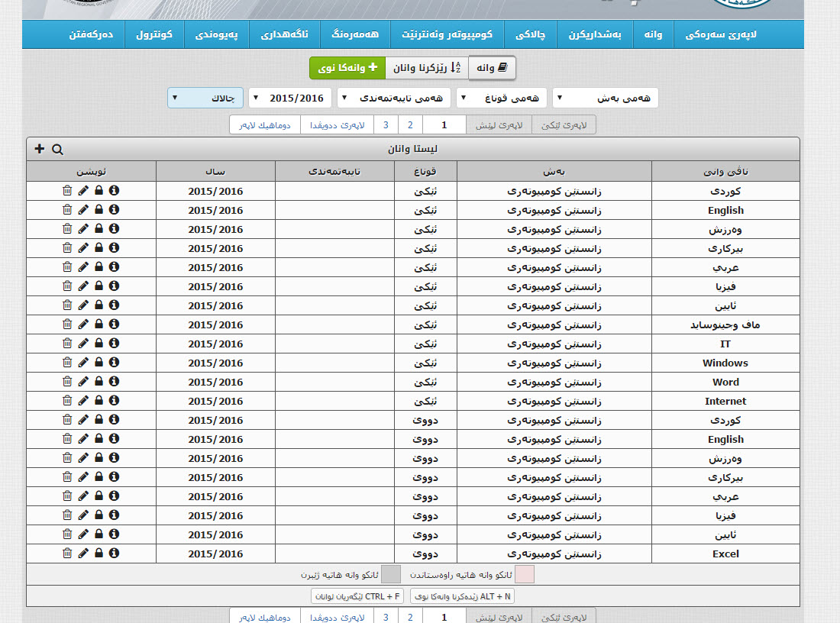
Task: Click the plus icon in list header
Action: point(40,149)
